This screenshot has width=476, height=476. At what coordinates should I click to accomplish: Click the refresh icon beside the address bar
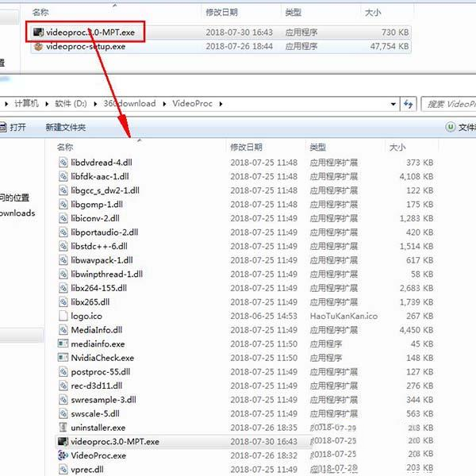click(x=409, y=104)
